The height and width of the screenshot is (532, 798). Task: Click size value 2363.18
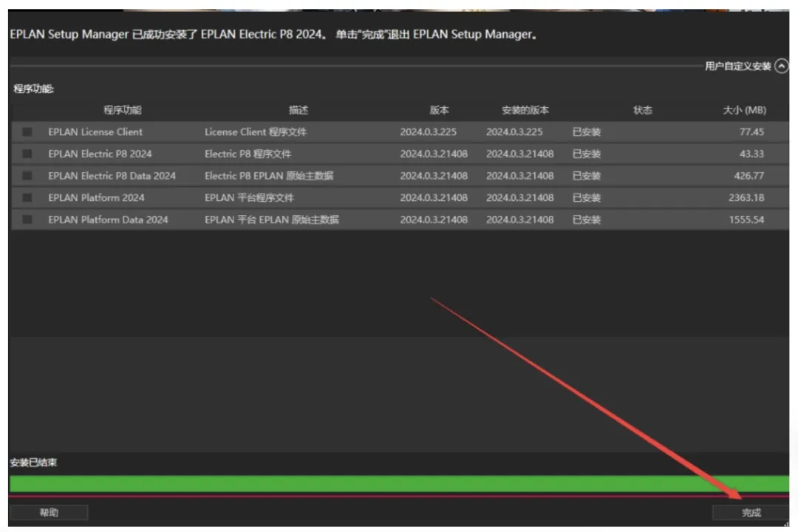746,197
